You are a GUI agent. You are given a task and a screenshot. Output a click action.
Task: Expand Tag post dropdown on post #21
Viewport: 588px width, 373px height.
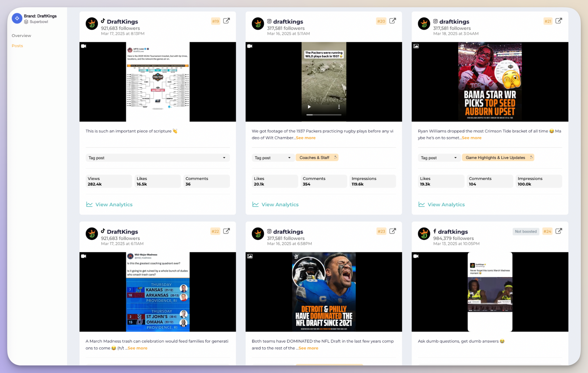coord(438,158)
